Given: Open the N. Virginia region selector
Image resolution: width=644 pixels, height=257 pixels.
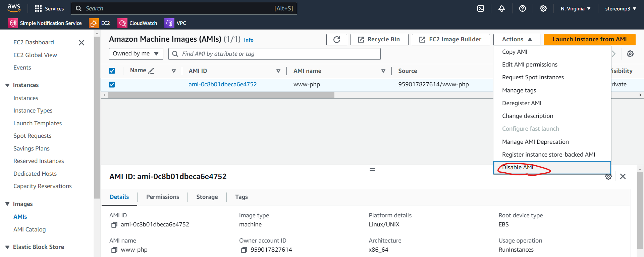Looking at the screenshot, I should (x=576, y=8).
